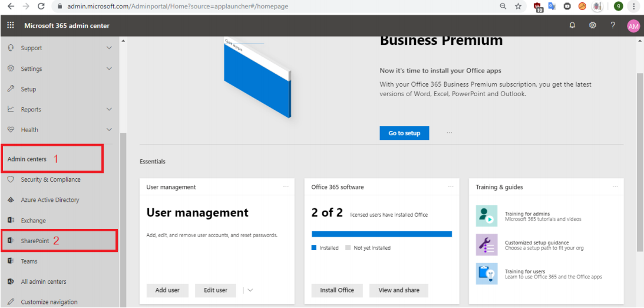The image size is (644, 308).
Task: Click the Microsoft 365 admin center title
Action: pyautogui.click(x=67, y=26)
